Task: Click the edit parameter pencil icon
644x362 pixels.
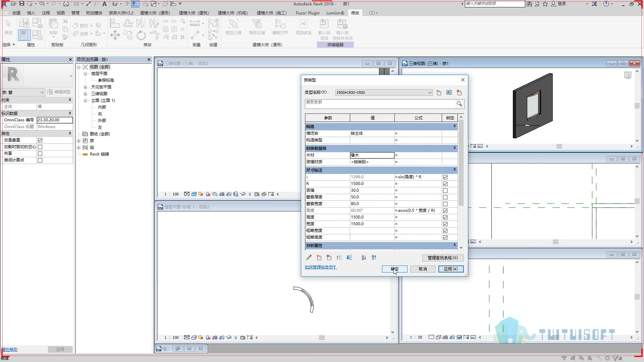Action: tap(309, 257)
